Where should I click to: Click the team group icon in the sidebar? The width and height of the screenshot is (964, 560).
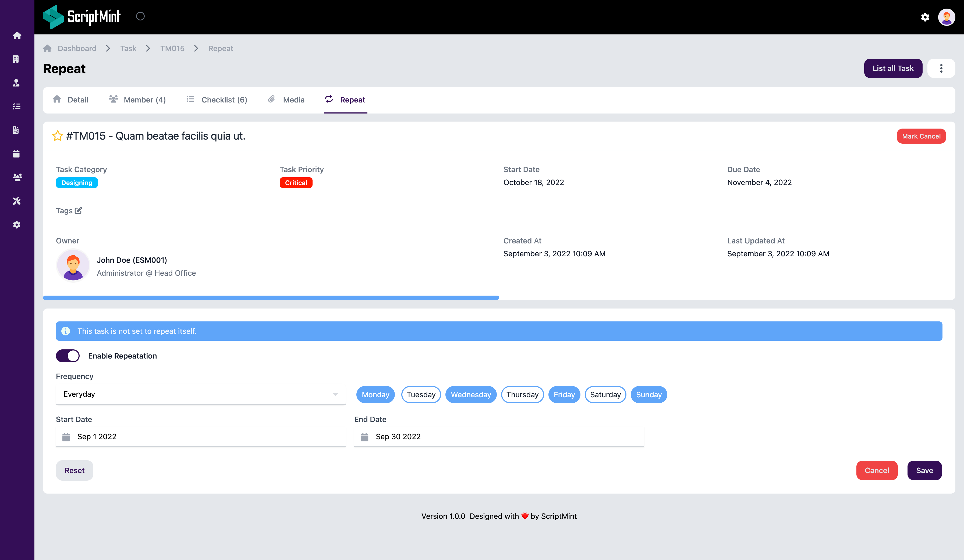(17, 177)
